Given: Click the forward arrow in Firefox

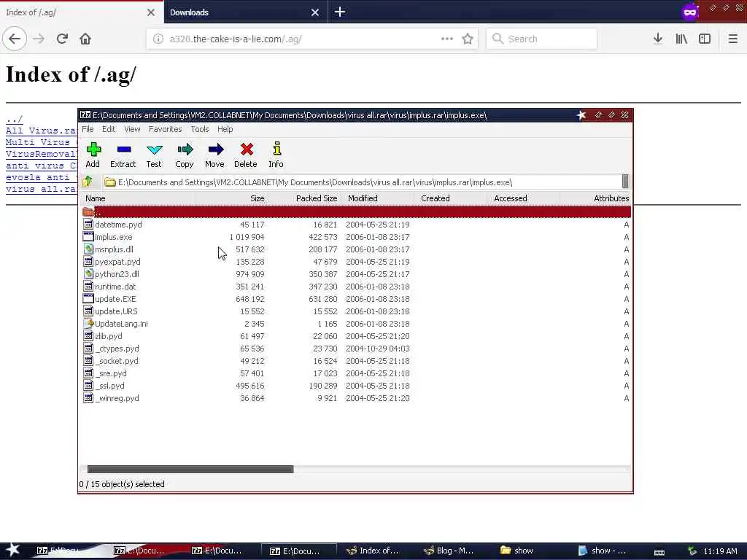Looking at the screenshot, I should (x=39, y=39).
